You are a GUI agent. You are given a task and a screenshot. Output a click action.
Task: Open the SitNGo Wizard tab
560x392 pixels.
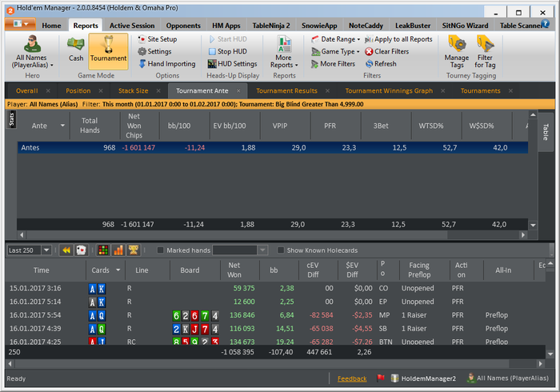465,26
